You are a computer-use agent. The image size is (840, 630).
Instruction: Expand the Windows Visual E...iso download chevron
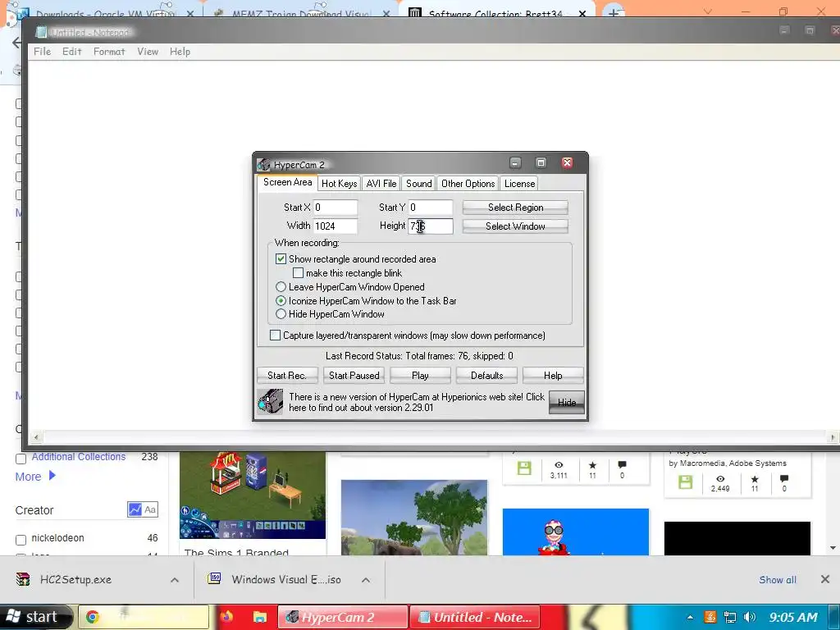366,580
